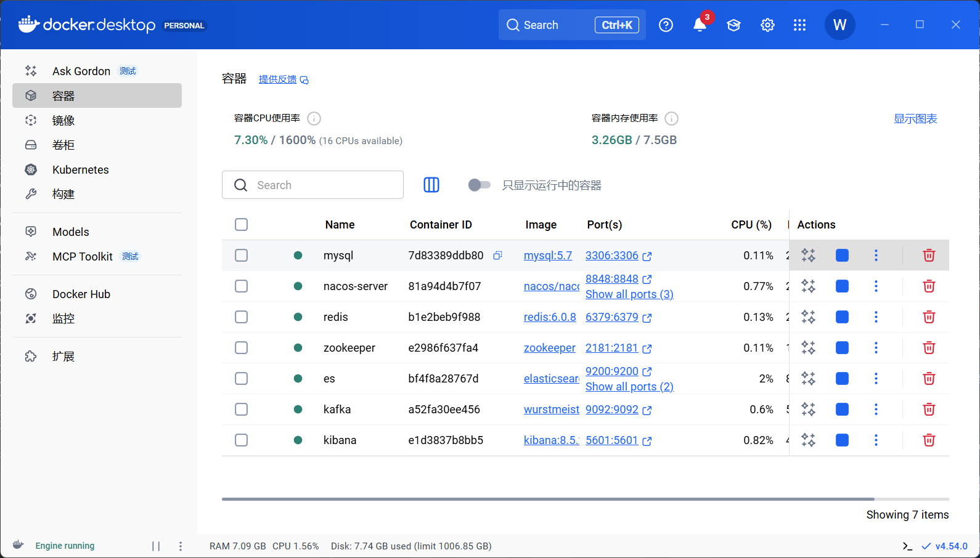The image size is (980, 558).
Task: Open more actions menu for mysql
Action: click(876, 256)
